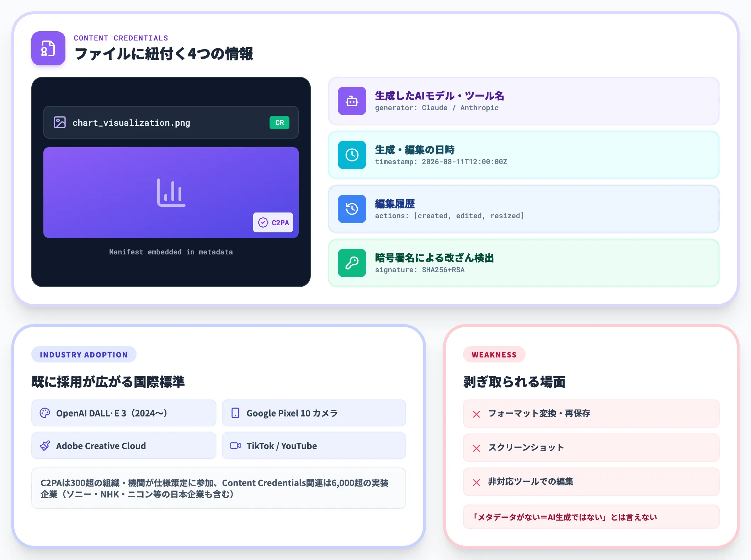Click the history icon for 編集履歴
The height and width of the screenshot is (560, 751).
pos(352,209)
